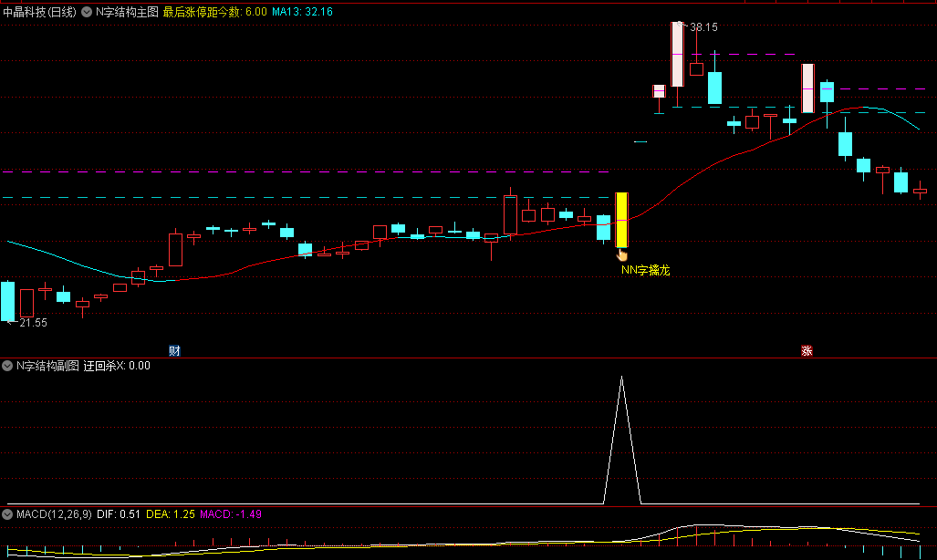Click the N字结构副图 indicator name
Image resolution: width=937 pixels, height=560 pixels.
coord(47,366)
